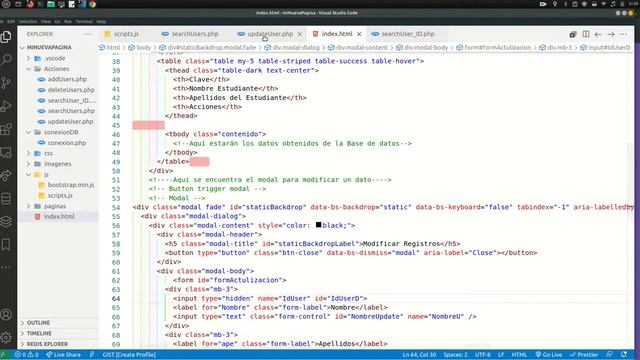Open the stacked layers icon in activity bar
The height and width of the screenshot is (360, 640).
click(6, 222)
